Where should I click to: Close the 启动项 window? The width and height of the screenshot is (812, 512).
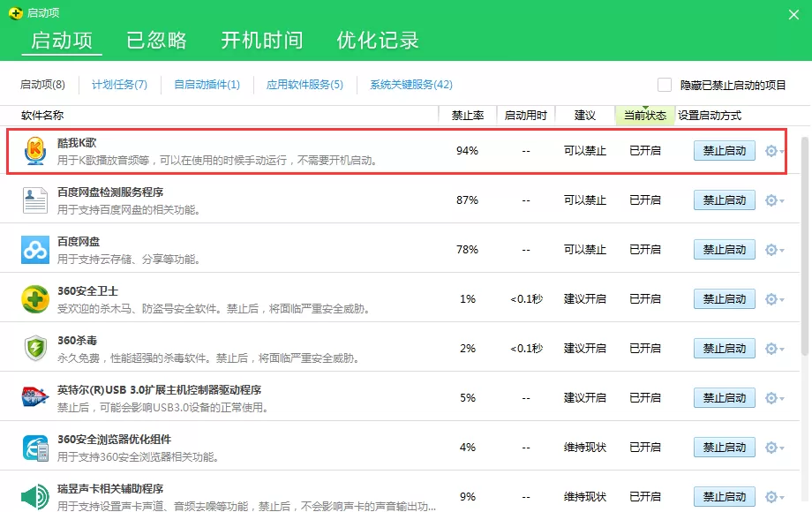pyautogui.click(x=793, y=14)
